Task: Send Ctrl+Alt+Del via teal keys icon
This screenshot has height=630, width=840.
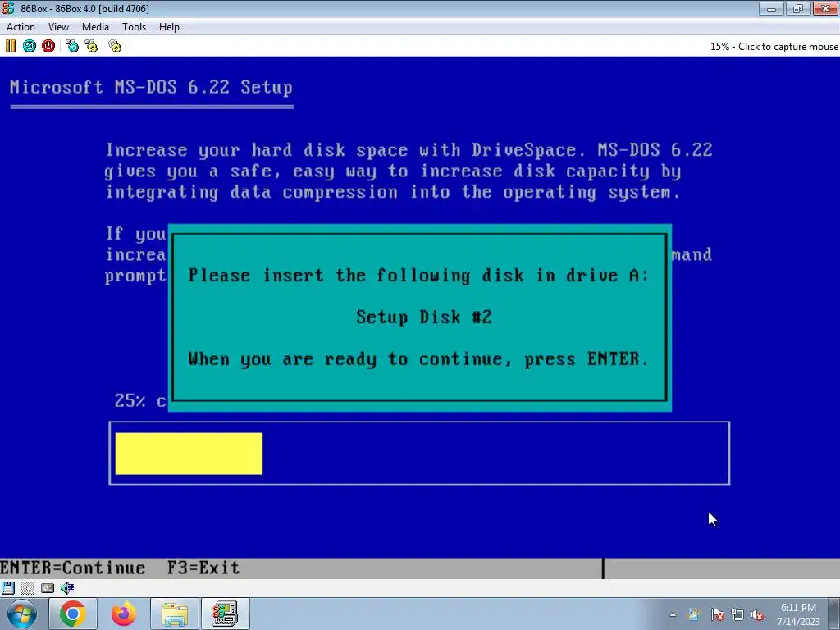Action: pos(72,46)
